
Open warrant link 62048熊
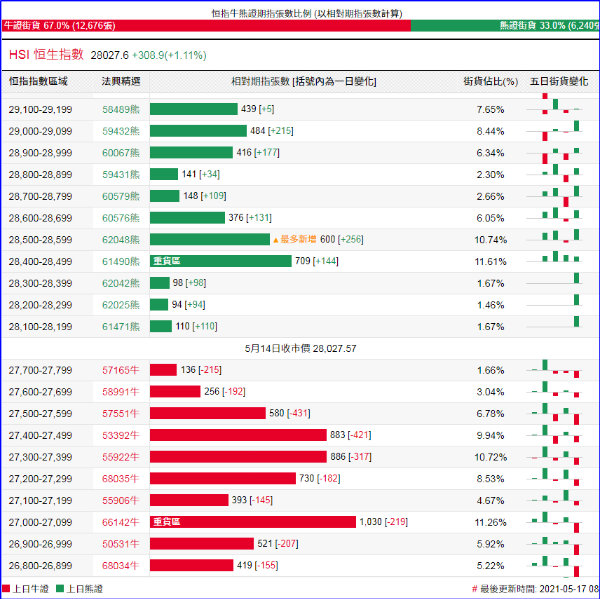click(x=121, y=240)
